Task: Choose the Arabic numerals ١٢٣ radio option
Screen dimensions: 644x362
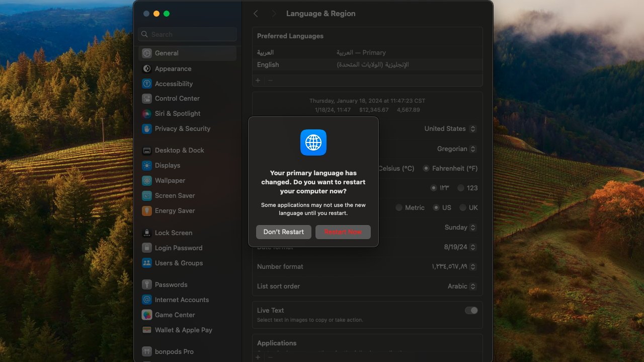Action: [434, 188]
